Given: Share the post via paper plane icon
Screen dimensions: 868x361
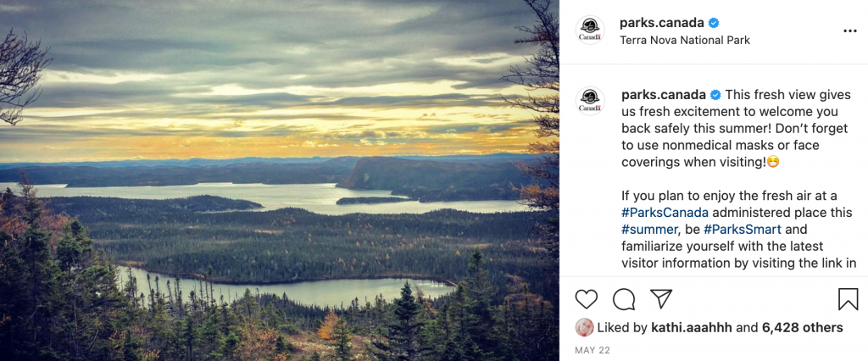Looking at the screenshot, I should pos(661,299).
